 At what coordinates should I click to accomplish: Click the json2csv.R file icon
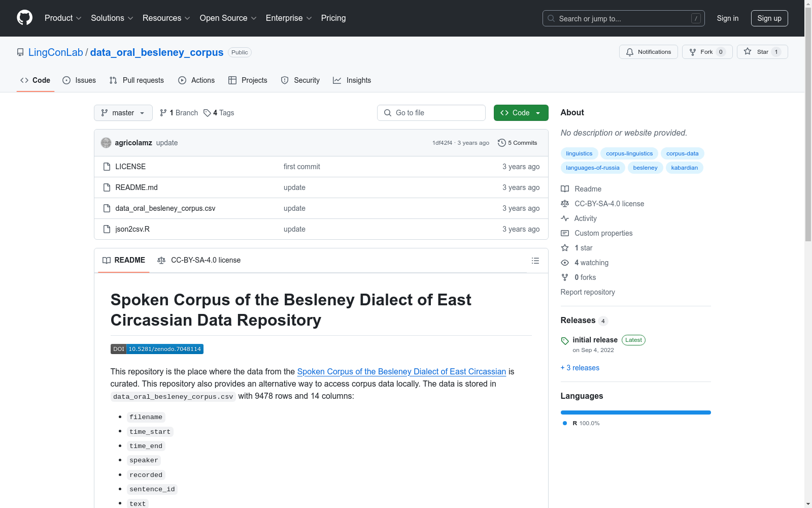[x=107, y=229]
